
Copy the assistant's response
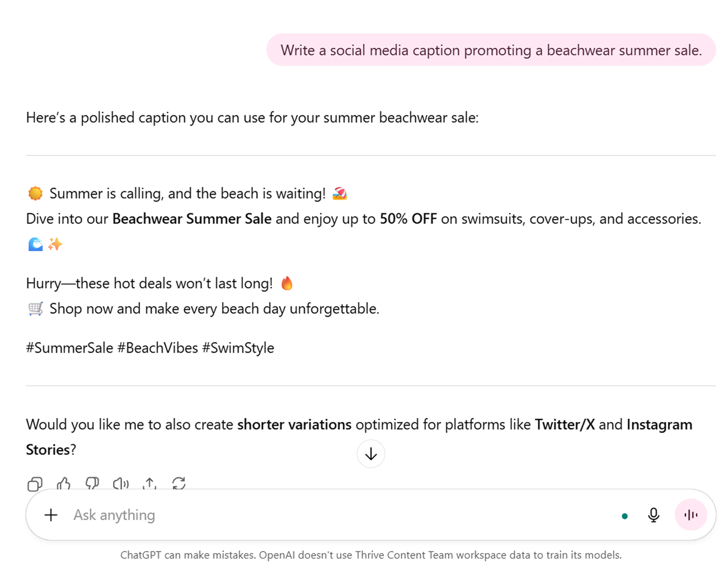point(35,483)
